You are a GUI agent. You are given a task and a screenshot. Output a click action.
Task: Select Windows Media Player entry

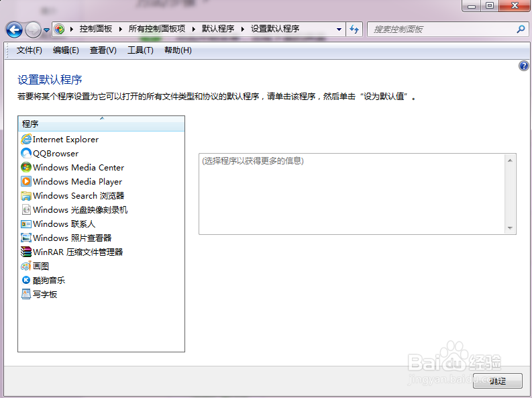tap(71, 181)
